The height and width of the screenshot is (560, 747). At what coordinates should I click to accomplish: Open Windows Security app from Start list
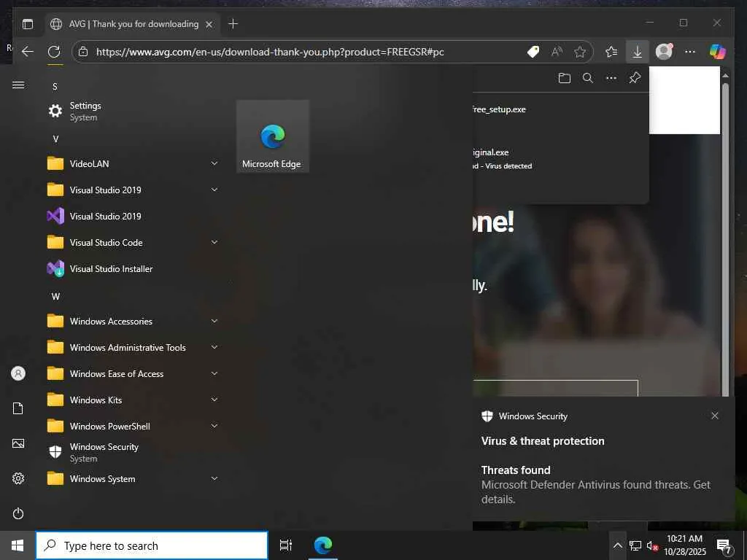(x=133, y=452)
